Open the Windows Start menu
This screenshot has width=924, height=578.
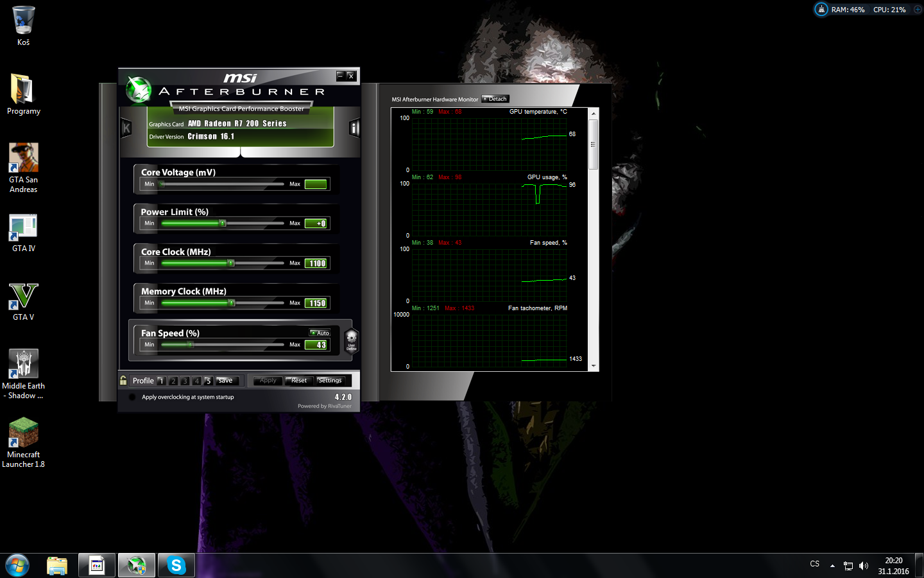[17, 565]
